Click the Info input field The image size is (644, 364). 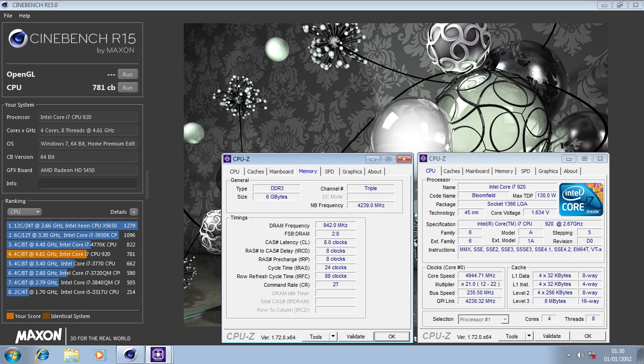[88, 183]
